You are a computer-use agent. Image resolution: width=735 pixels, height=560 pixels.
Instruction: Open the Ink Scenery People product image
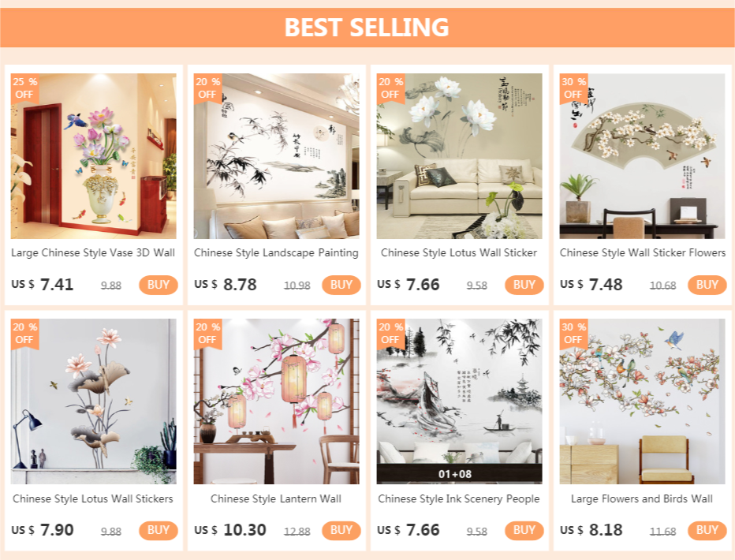click(459, 401)
